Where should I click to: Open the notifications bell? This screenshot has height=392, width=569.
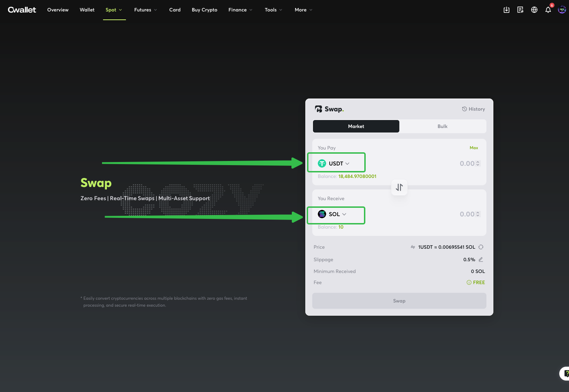pyautogui.click(x=548, y=10)
